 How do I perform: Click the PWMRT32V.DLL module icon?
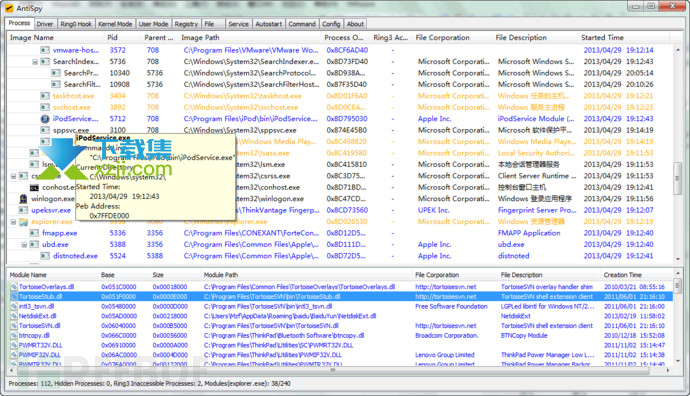(14, 345)
